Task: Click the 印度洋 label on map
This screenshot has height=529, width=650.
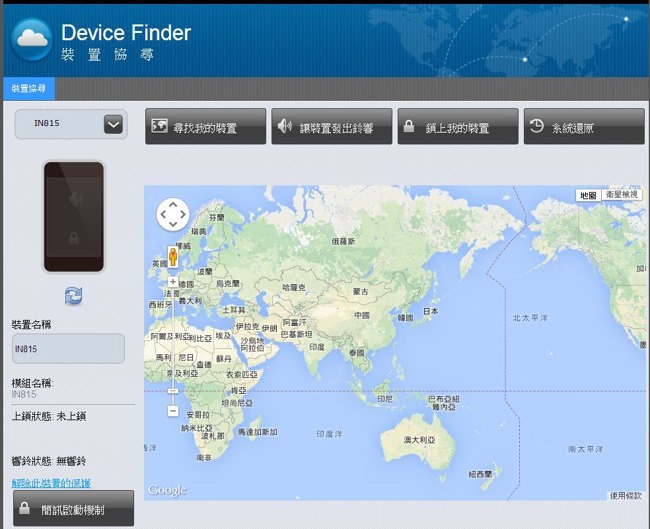Action: pyautogui.click(x=329, y=434)
